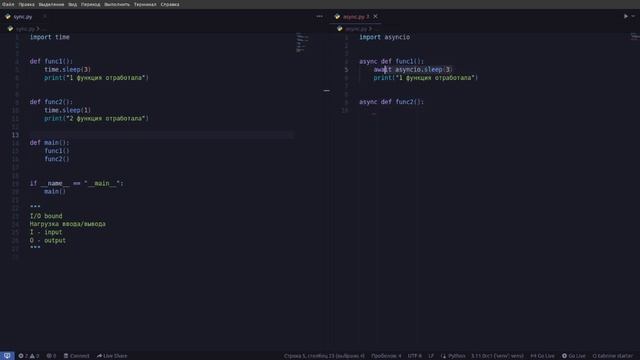Open cursor line and column position indicator
640x360 pixels.
[x=324, y=356]
